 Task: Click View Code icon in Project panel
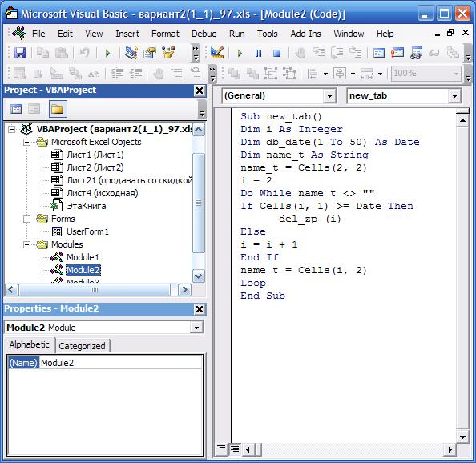pyautogui.click(x=16, y=109)
